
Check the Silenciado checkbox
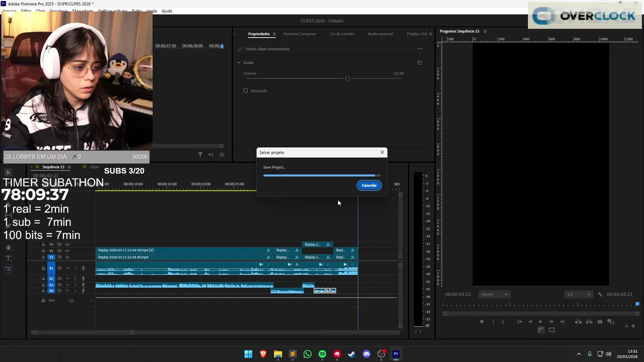click(x=246, y=90)
